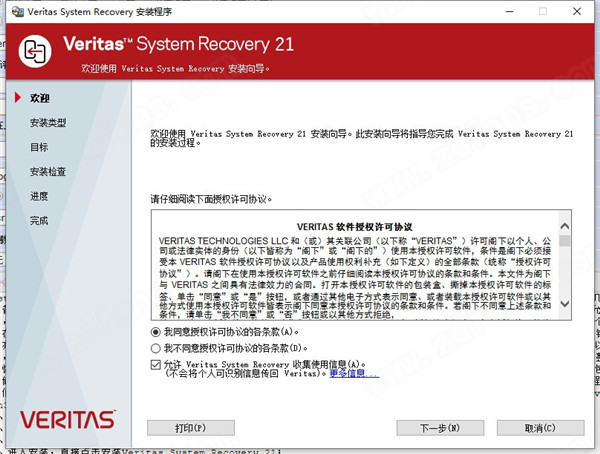Click the license agreement scrollbar thumb
Viewport: 600px width, 454px height.
click(x=564, y=240)
